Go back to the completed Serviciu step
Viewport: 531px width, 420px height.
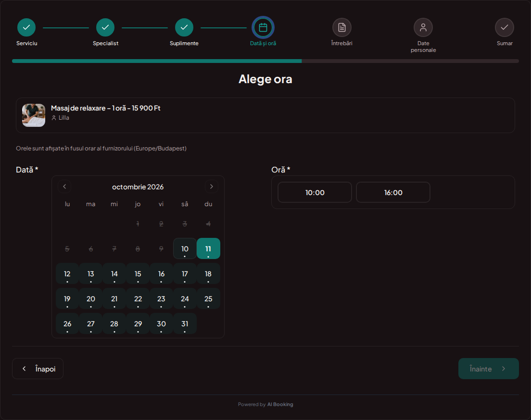point(26,27)
